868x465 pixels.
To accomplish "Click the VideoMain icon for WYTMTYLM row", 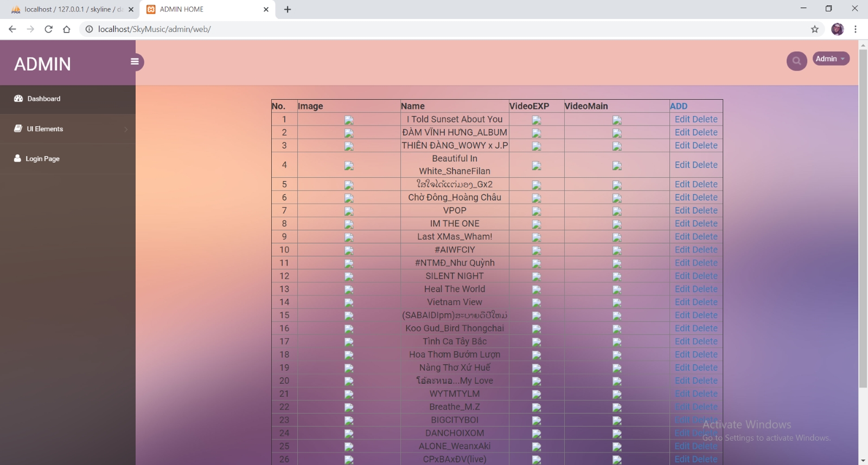I will click(x=617, y=395).
